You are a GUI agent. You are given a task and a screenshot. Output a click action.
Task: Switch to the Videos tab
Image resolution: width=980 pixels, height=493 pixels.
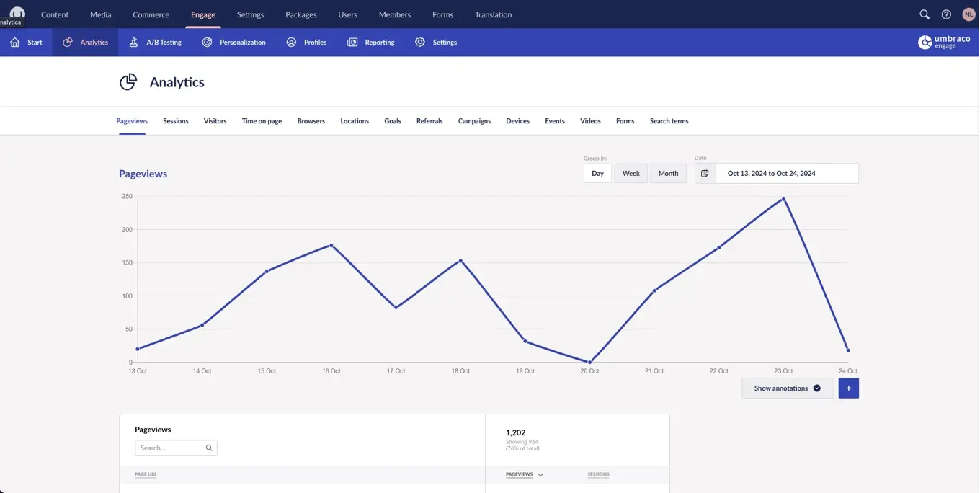(x=590, y=121)
